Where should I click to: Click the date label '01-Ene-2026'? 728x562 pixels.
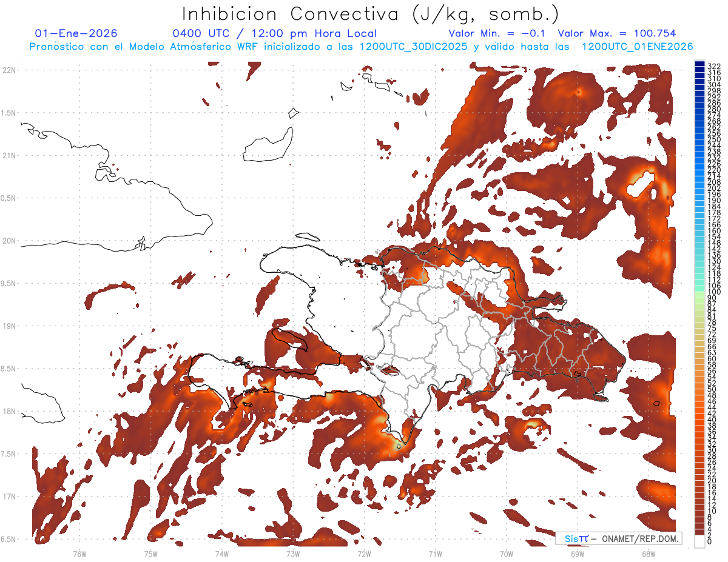tap(76, 33)
